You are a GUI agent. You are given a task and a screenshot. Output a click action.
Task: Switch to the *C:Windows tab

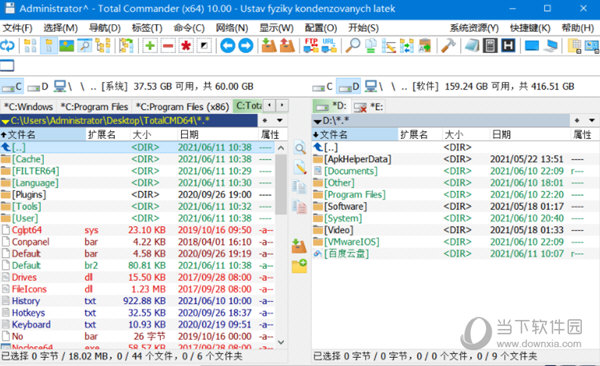[29, 106]
